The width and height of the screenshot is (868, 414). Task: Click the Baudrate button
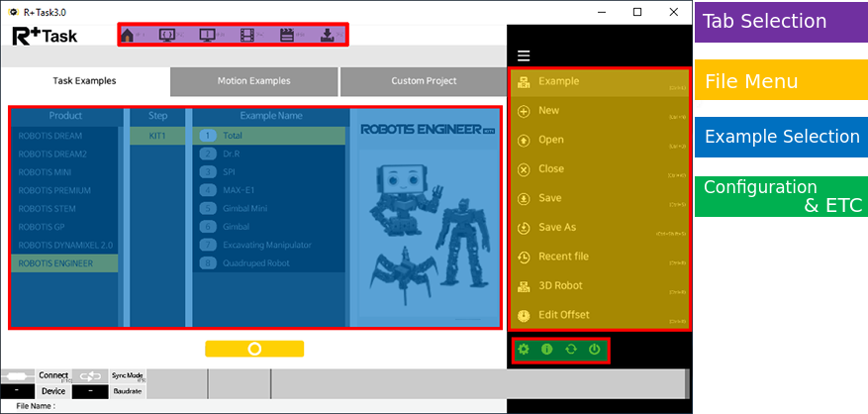(128, 391)
